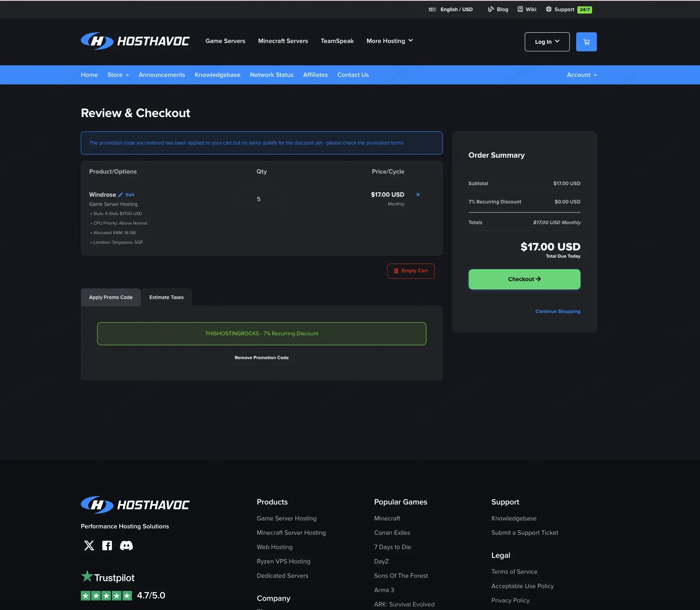Viewport: 700px width, 610px height.
Task: Open Terms of Service link
Action: [514, 572]
